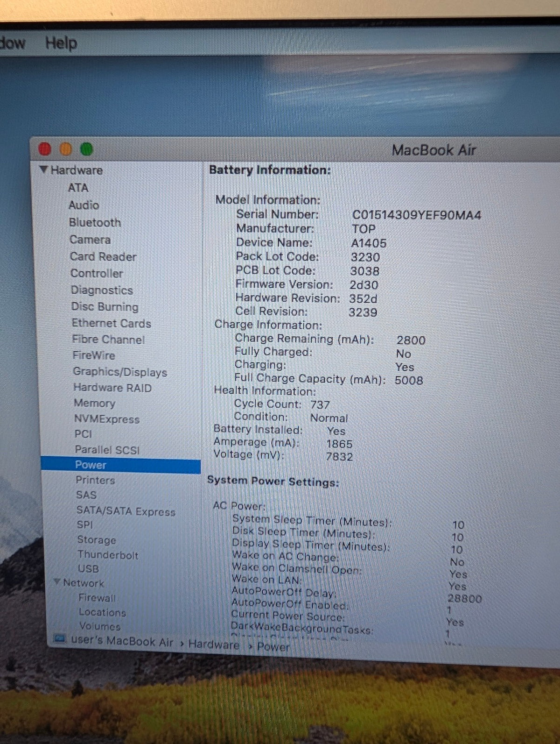Click the Network section label

tap(84, 583)
